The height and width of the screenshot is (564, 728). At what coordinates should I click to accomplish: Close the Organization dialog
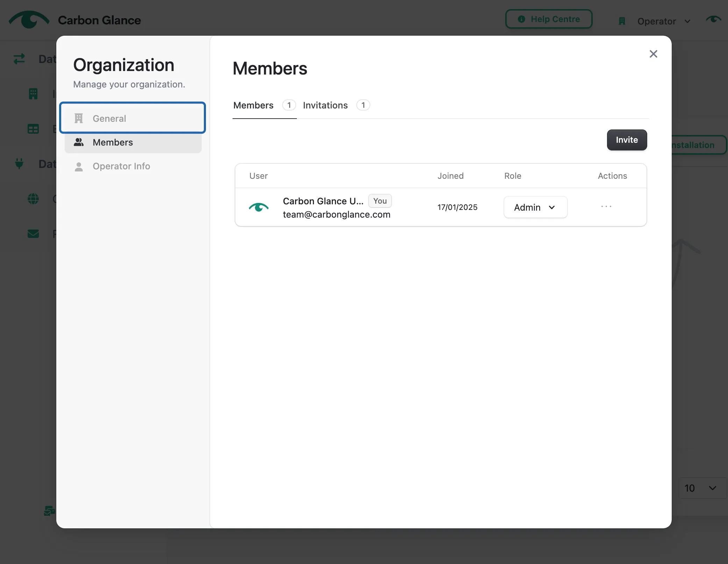tap(653, 54)
